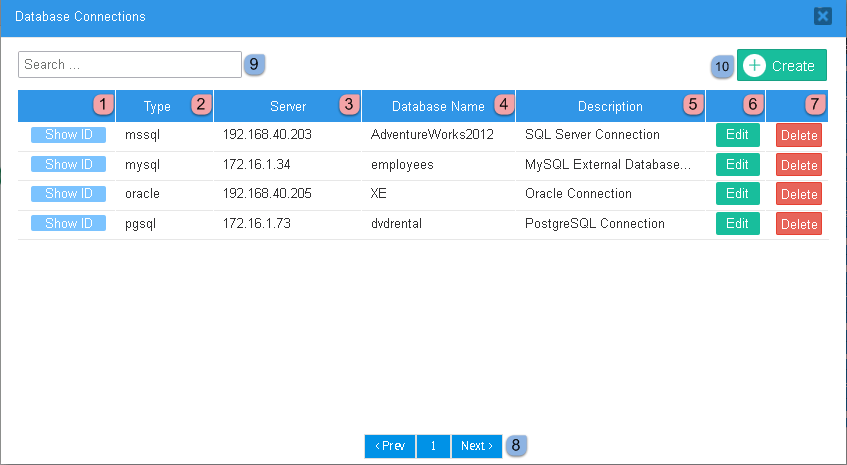Open Edit for the XE connection
Screen dimensions: 847x465
tap(736, 194)
